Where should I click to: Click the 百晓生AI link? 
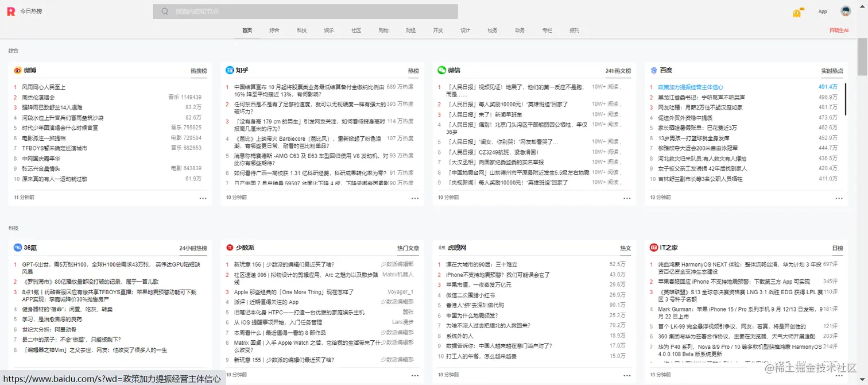[839, 30]
